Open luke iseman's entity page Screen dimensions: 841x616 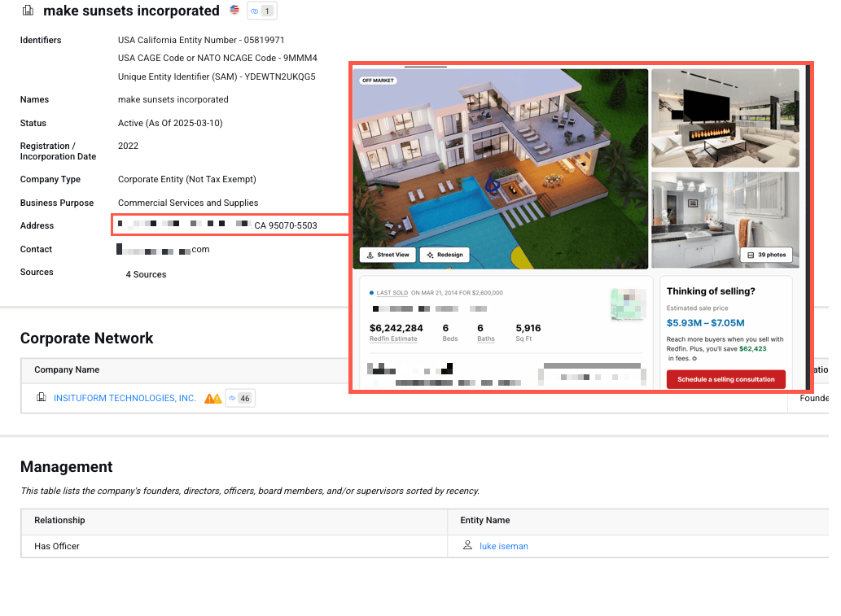pos(503,547)
